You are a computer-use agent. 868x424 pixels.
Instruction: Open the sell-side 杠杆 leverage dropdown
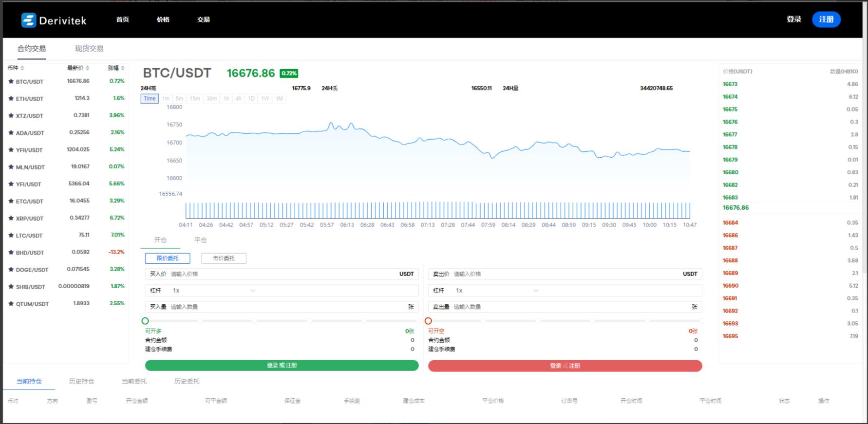536,291
